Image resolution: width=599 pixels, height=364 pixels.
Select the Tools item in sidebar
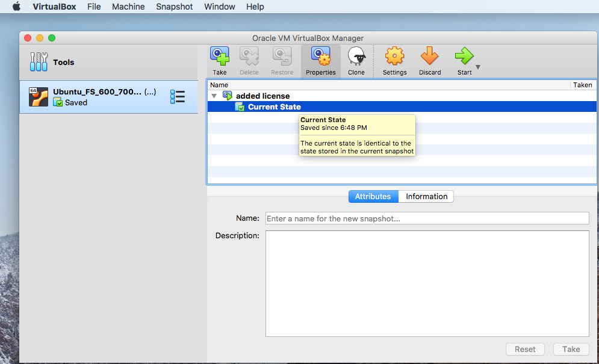63,62
